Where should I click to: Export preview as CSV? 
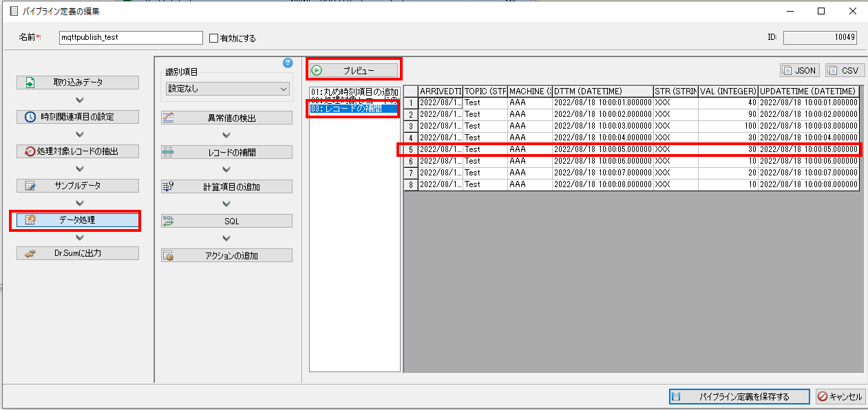point(845,70)
